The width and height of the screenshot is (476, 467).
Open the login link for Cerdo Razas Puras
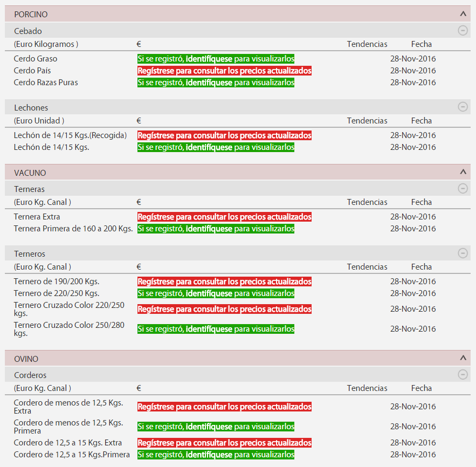(216, 83)
